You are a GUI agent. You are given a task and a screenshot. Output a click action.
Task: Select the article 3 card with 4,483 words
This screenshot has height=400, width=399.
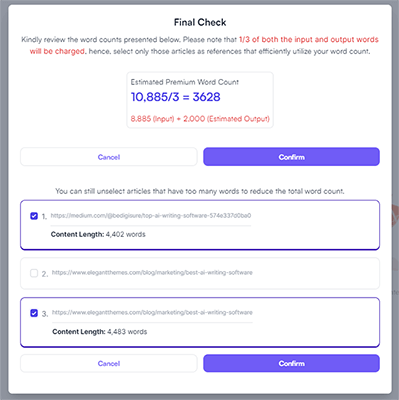coord(200,322)
